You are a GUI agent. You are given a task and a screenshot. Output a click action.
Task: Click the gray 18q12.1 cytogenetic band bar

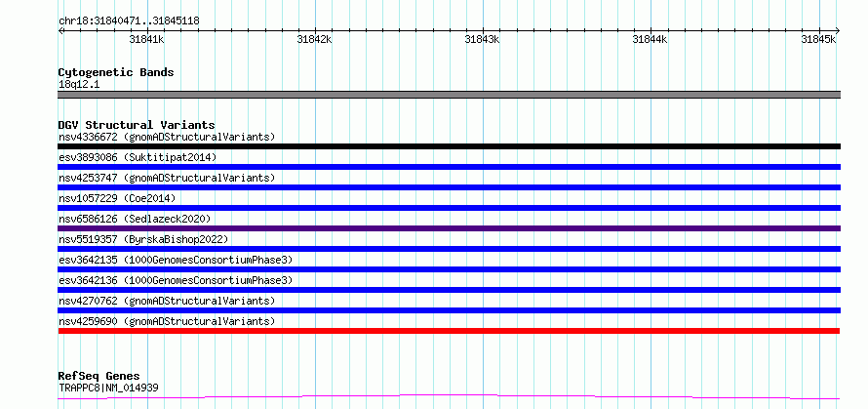click(449, 95)
